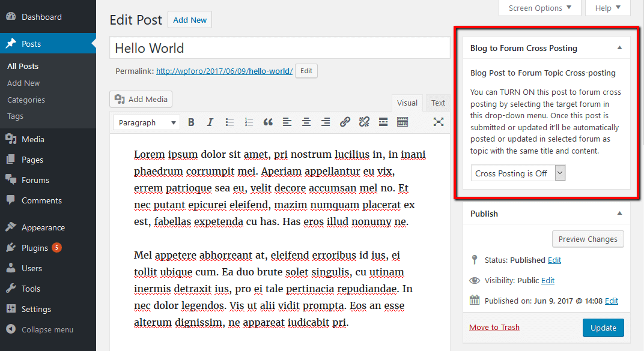644x351 pixels.
Task: Click the Add Media button
Action: [141, 98]
